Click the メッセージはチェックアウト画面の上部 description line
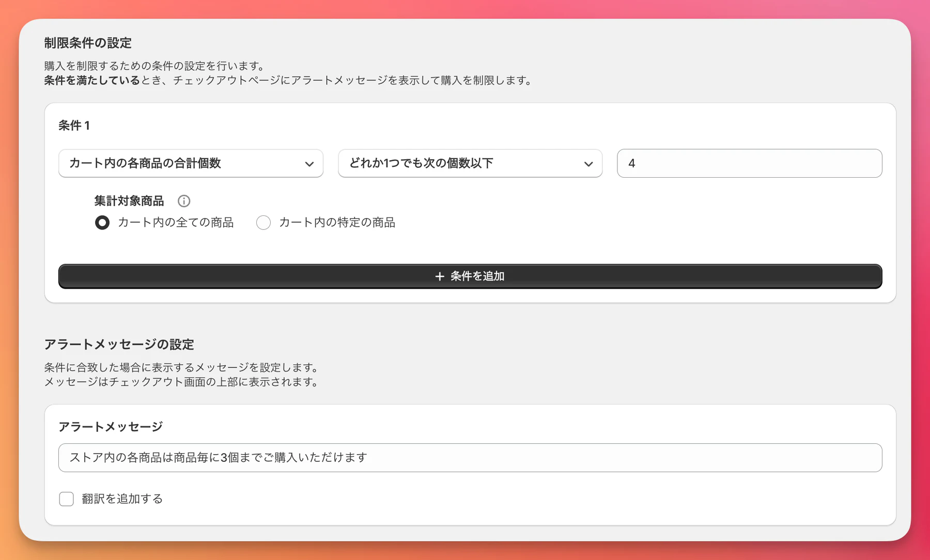The width and height of the screenshot is (930, 560). [181, 382]
